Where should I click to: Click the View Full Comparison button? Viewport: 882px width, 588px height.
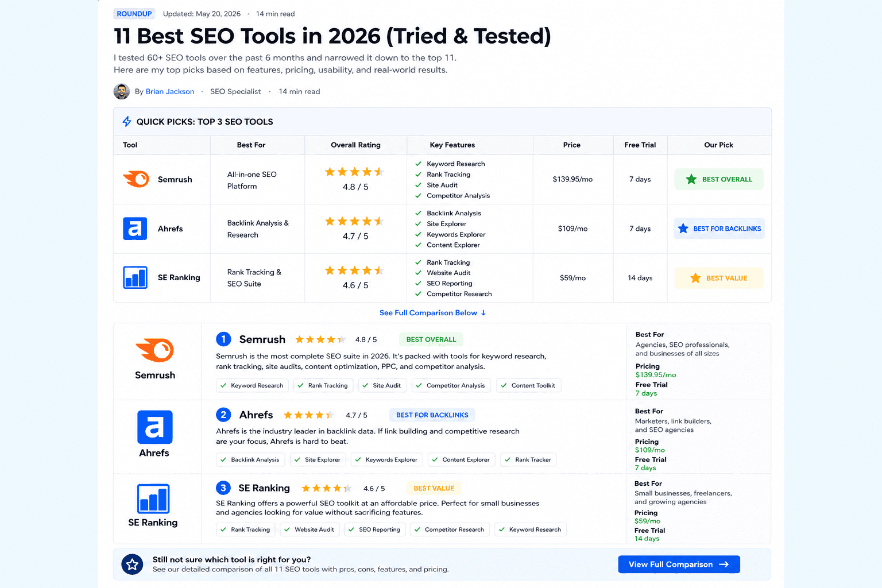point(679,564)
